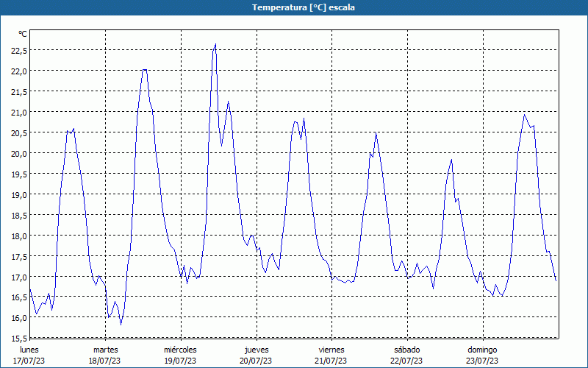Image resolution: width=588 pixels, height=368 pixels.
Task: Select the 'jueves' day label
Action: coord(257,350)
